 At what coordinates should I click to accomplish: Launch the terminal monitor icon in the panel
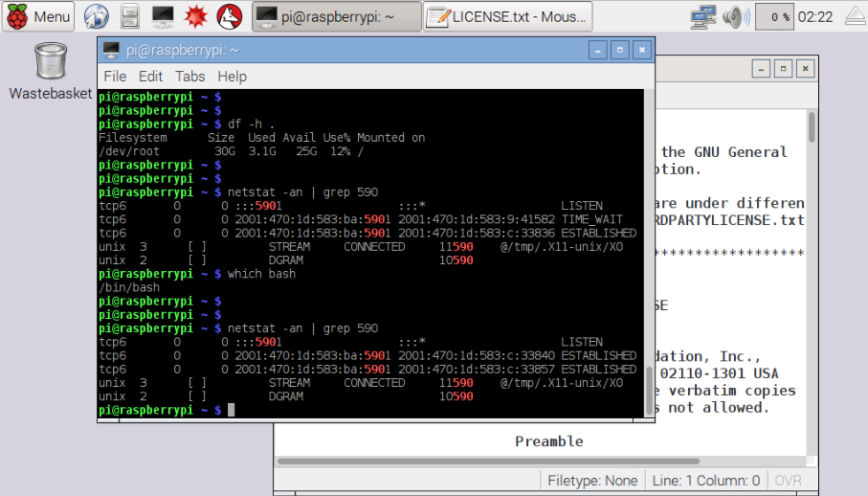tap(164, 16)
